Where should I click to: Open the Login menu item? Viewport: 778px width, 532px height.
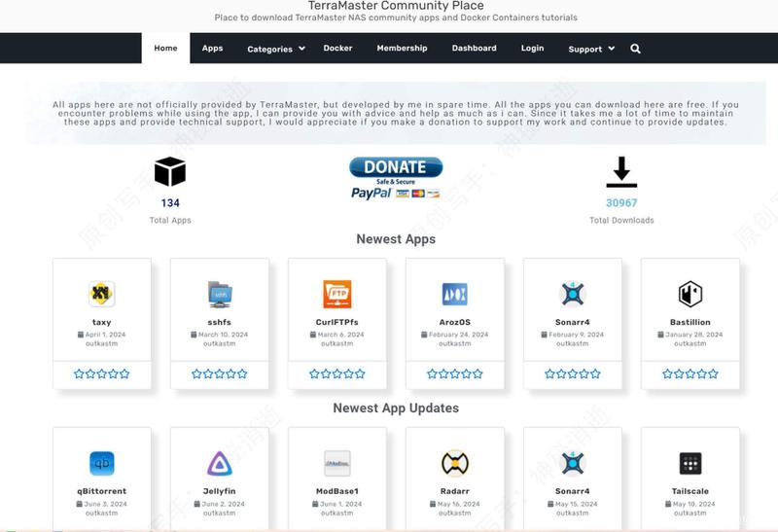tap(532, 48)
